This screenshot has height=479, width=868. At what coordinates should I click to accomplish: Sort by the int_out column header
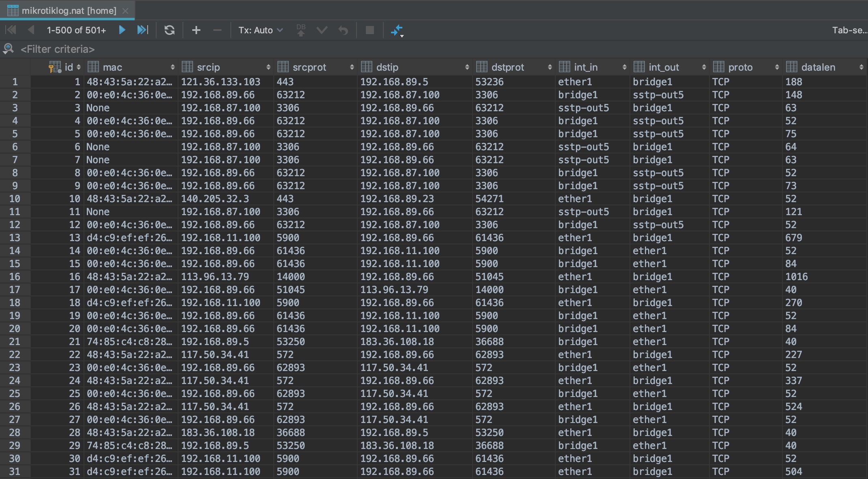[x=670, y=67]
